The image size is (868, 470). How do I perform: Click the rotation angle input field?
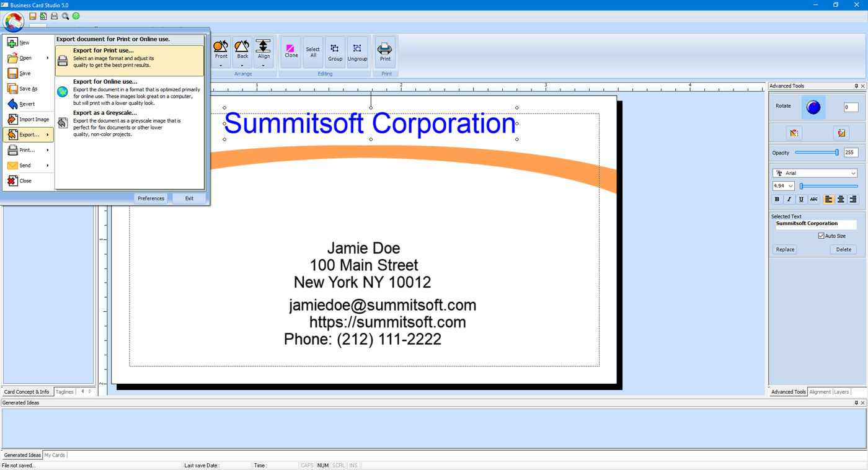pos(851,107)
